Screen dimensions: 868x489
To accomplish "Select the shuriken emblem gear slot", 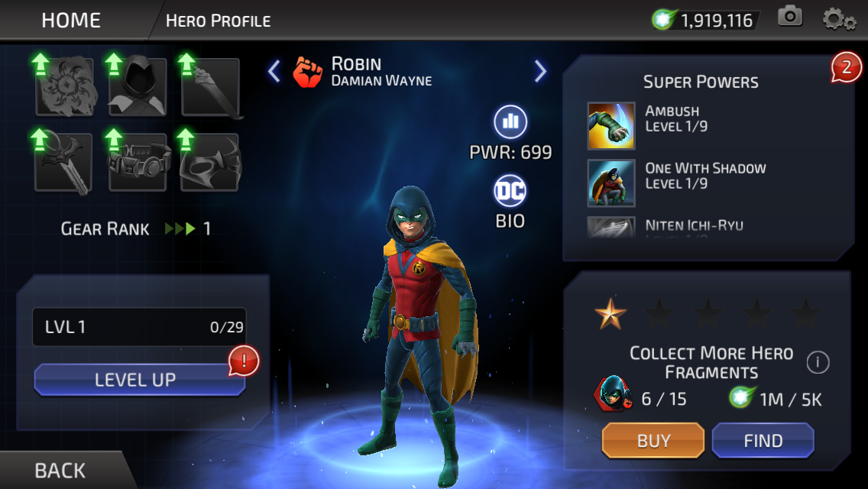I will (63, 86).
